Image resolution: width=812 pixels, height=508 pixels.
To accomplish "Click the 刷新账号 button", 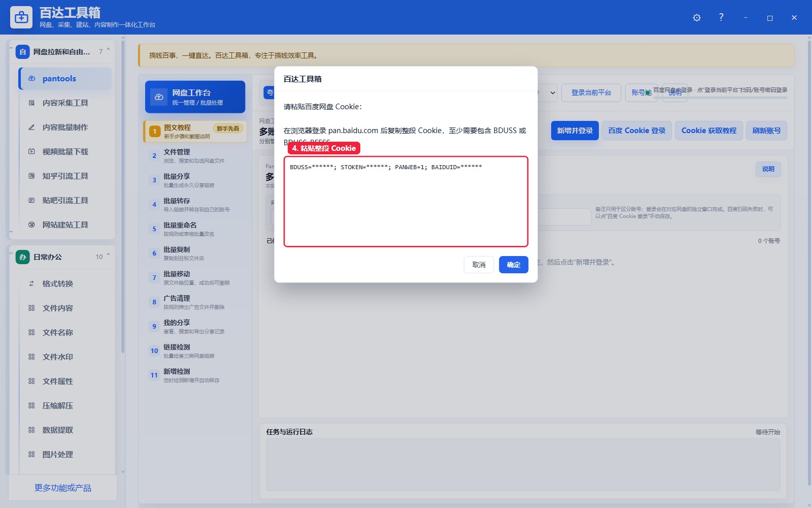I will tap(766, 131).
